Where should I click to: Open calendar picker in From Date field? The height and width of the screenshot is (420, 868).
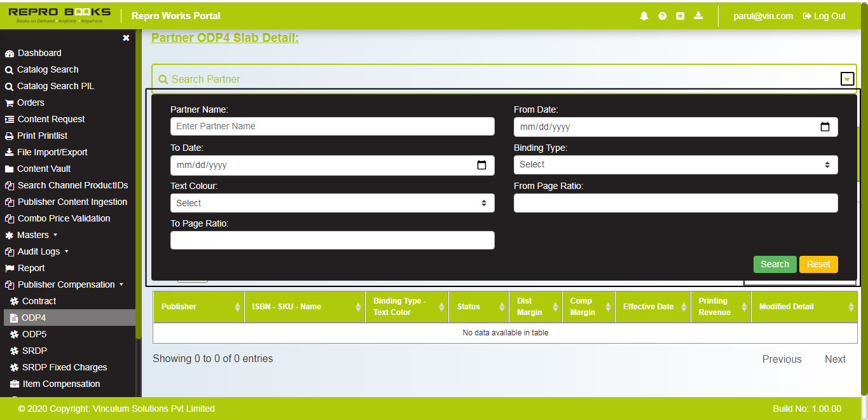point(825,127)
